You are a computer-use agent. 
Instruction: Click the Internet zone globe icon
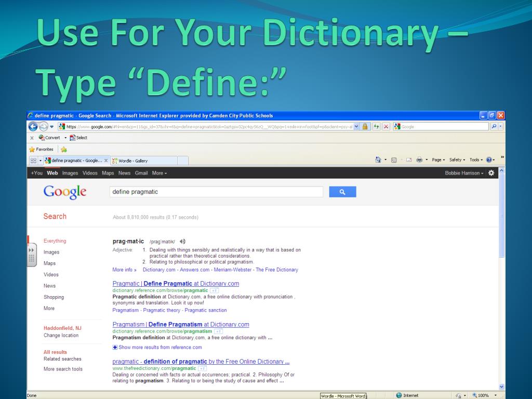click(x=399, y=395)
